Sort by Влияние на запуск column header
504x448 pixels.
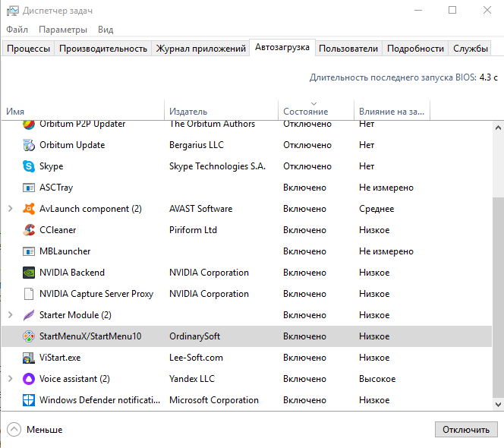pos(392,110)
